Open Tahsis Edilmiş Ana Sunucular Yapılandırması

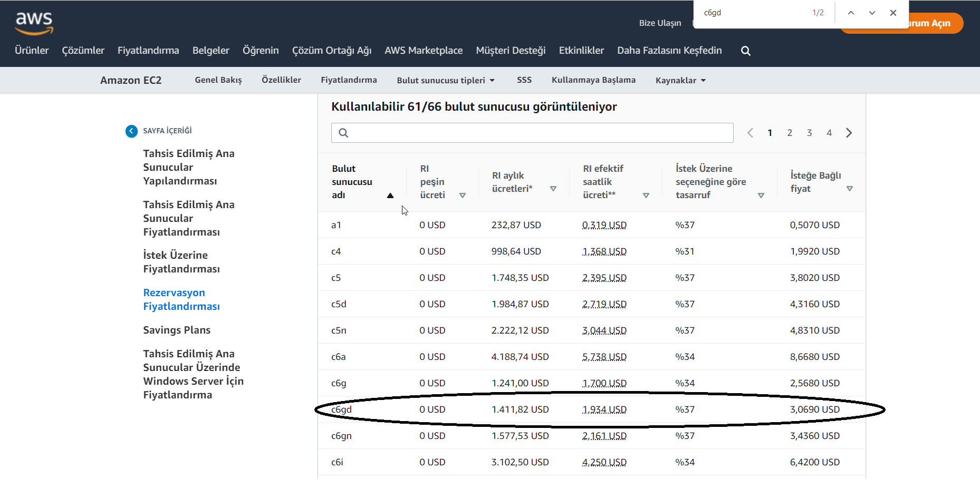[189, 167]
